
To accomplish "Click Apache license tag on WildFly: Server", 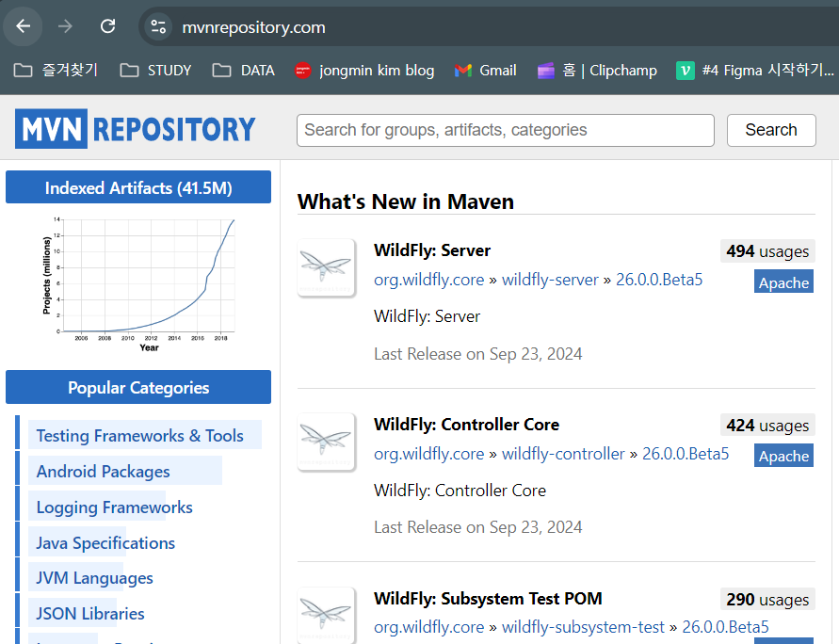I will 783,282.
